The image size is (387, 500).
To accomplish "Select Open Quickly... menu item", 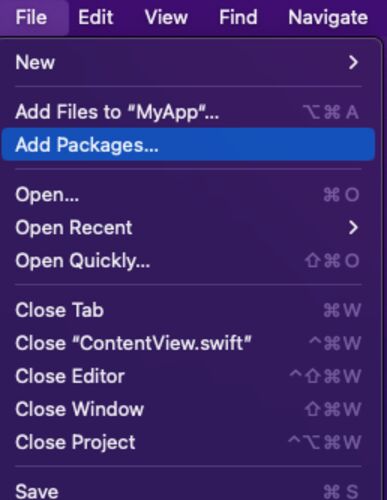I will tap(188, 261).
